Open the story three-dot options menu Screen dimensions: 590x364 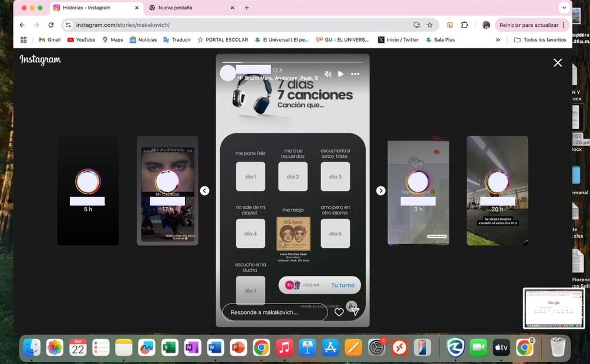click(355, 74)
